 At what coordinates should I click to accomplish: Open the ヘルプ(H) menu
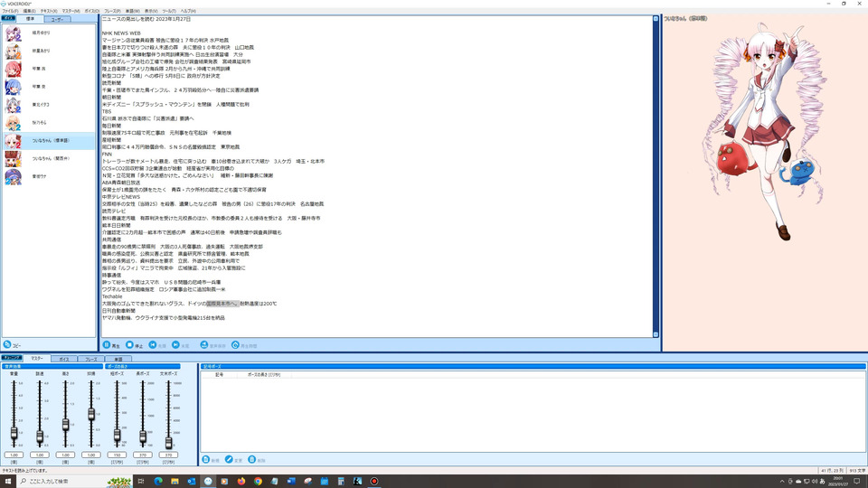pos(188,11)
